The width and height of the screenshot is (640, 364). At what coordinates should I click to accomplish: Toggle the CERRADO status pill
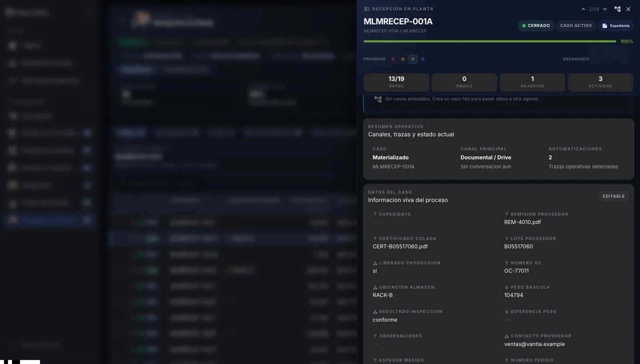point(536,26)
